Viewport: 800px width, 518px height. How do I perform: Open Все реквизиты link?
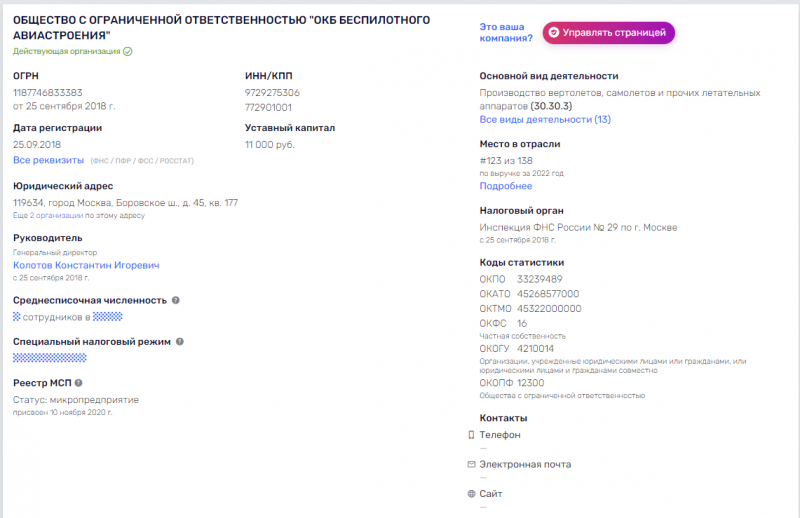(48, 160)
